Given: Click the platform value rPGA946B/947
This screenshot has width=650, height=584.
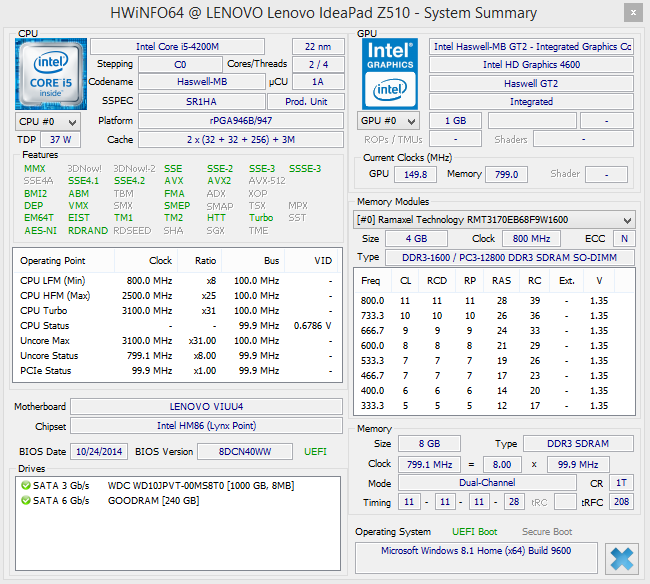Looking at the screenshot, I should 241,121.
